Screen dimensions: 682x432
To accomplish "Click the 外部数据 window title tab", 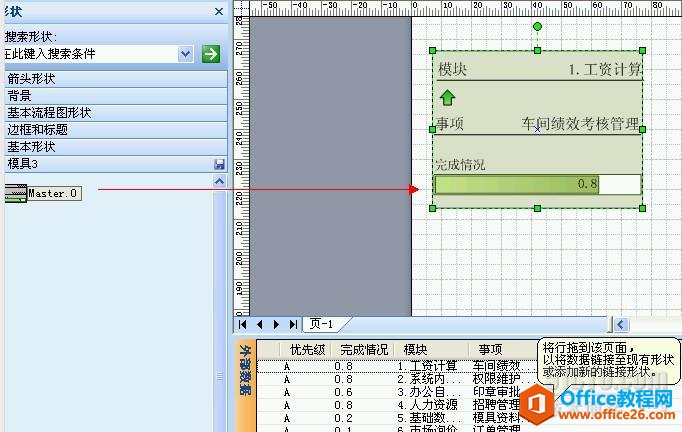I will [x=245, y=370].
